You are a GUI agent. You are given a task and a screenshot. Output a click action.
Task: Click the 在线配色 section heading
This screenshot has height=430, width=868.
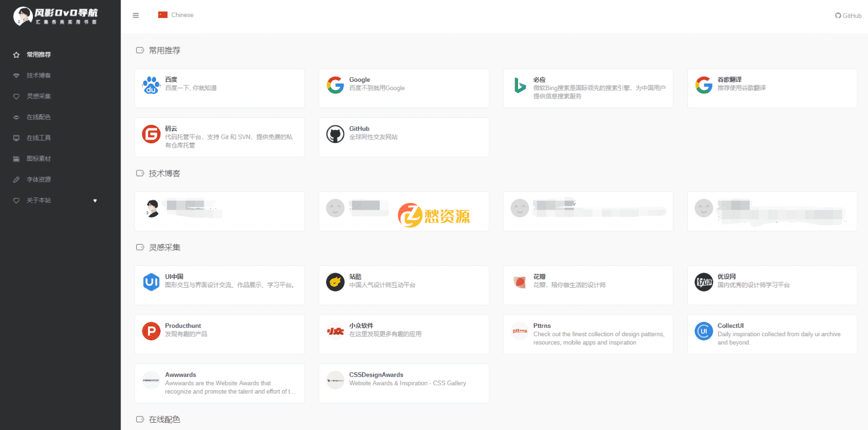pyautogui.click(x=165, y=419)
